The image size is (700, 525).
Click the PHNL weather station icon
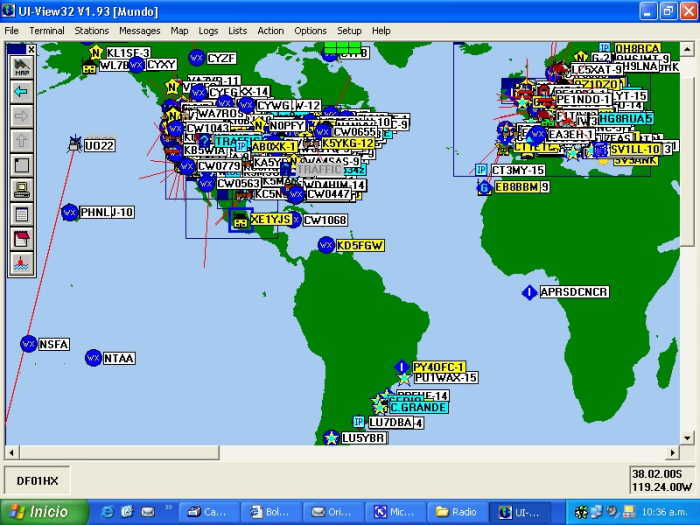coord(70,212)
